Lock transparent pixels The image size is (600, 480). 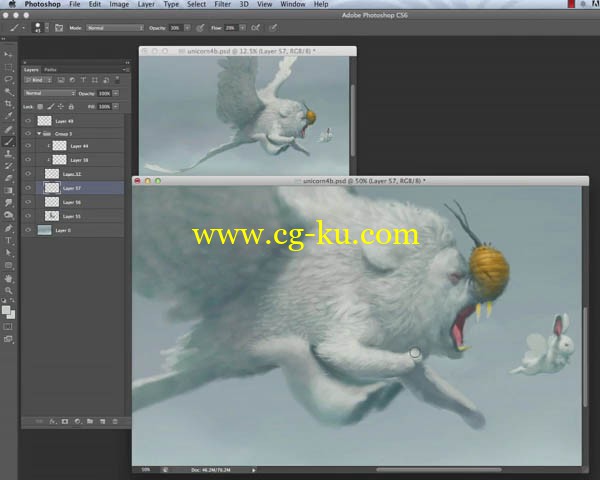pos(40,107)
